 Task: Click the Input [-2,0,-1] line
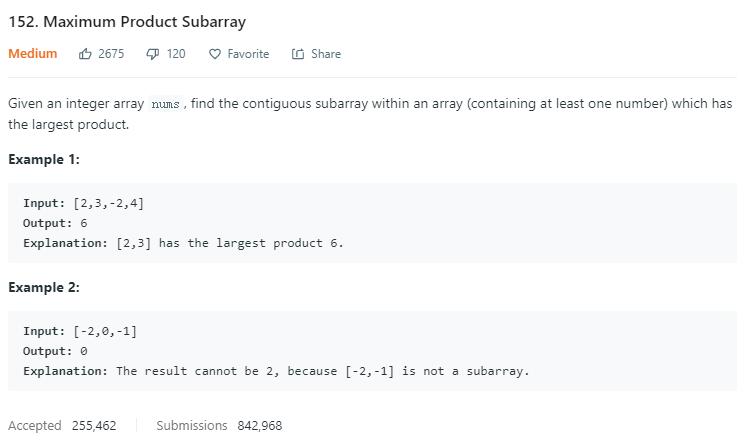click(80, 331)
